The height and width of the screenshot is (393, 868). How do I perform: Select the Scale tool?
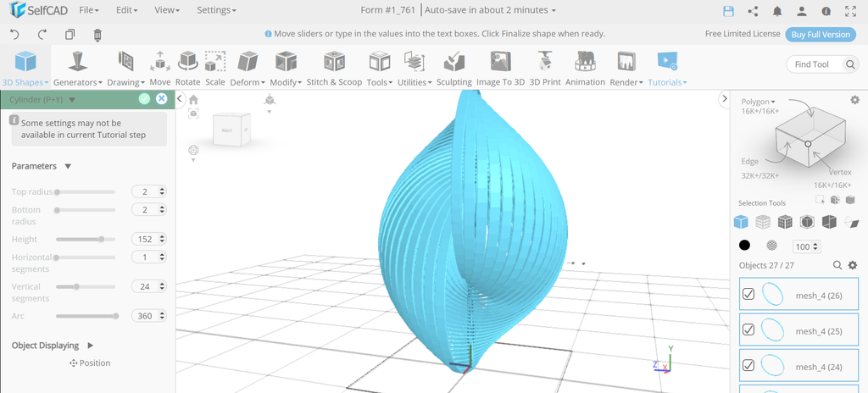point(214,69)
